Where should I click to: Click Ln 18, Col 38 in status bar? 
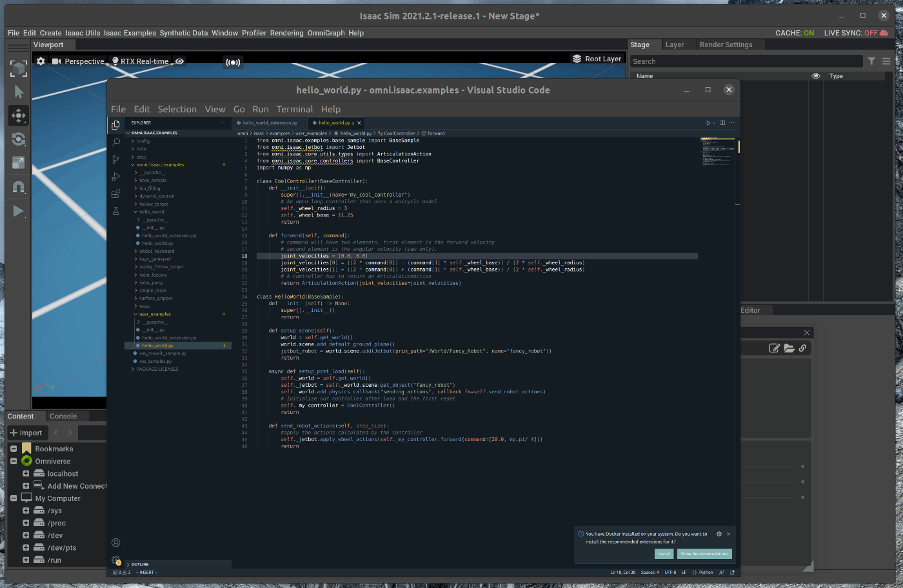click(623, 573)
